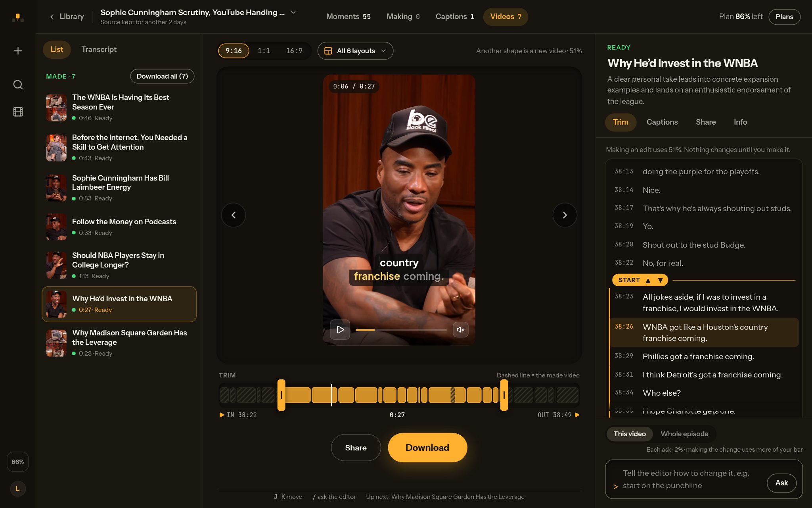The image size is (812, 508).
Task: Open the Making 0 tab
Action: 403,17
